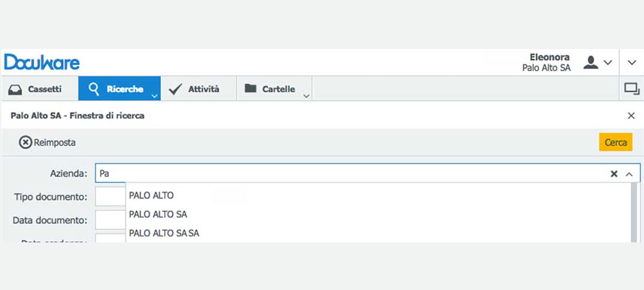Open the chevron next to user avatar
The height and width of the screenshot is (290, 644).
pyautogui.click(x=607, y=63)
